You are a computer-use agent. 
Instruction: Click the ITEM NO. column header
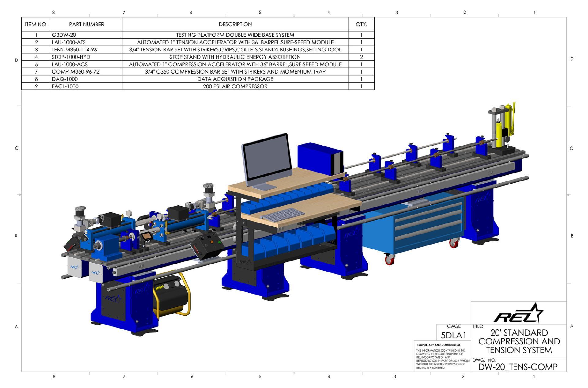click(x=36, y=24)
